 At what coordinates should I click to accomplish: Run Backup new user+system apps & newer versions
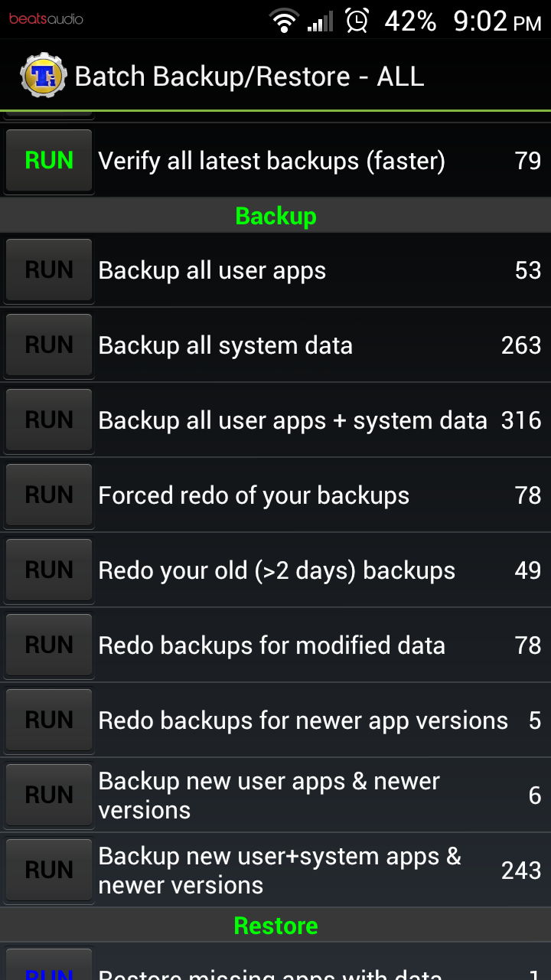click(x=49, y=871)
